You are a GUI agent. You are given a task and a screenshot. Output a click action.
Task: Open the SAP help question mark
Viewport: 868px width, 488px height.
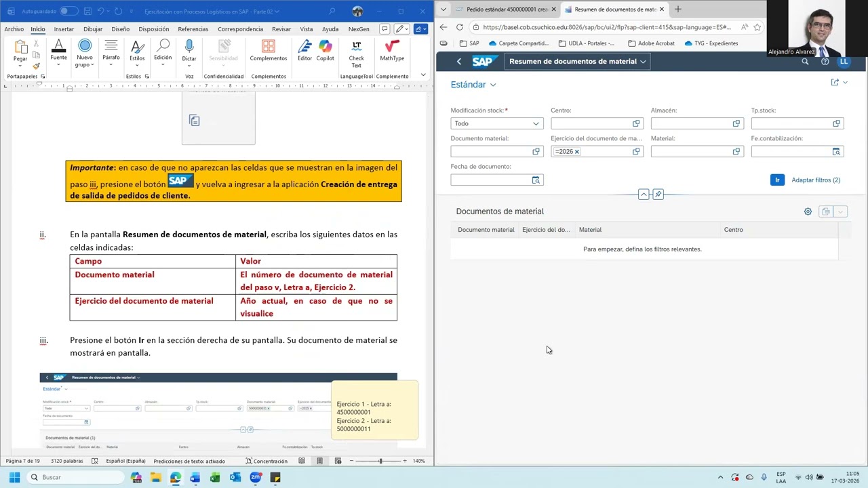point(825,62)
